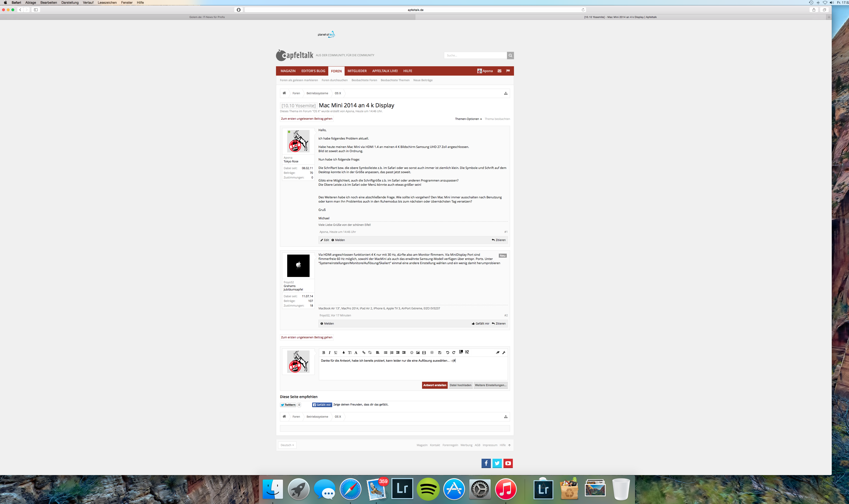The height and width of the screenshot is (504, 849).
Task: Save the draft with floppy icon
Action: [440, 353]
